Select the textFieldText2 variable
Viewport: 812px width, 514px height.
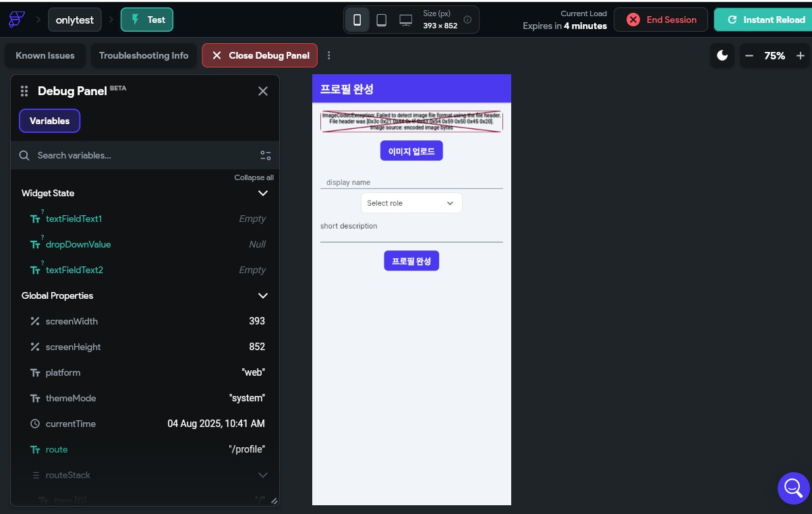click(x=74, y=270)
